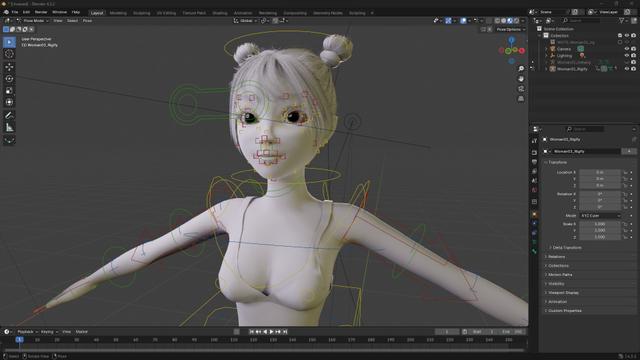Pick the Annotate pencil tool

[x=9, y=116]
